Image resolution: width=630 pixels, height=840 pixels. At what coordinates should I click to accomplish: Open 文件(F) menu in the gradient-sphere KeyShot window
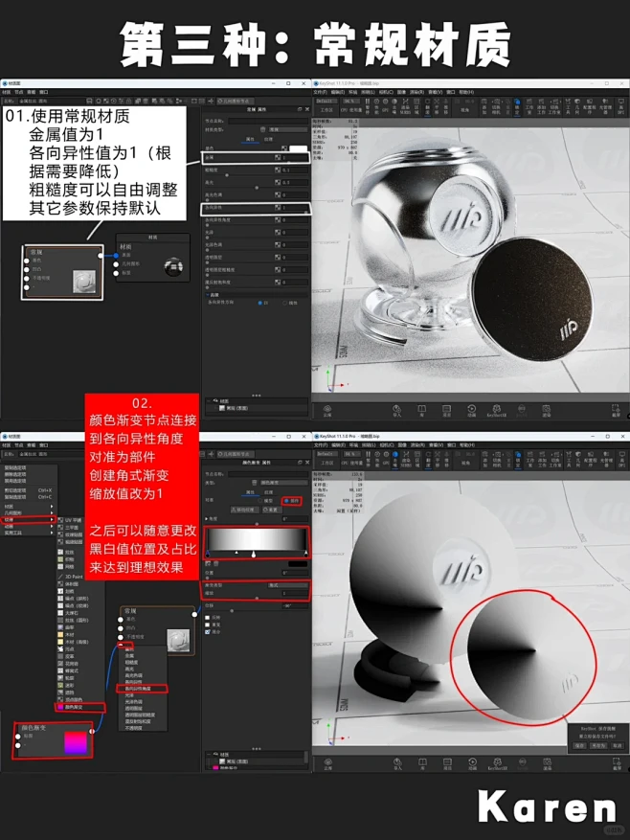(321, 444)
